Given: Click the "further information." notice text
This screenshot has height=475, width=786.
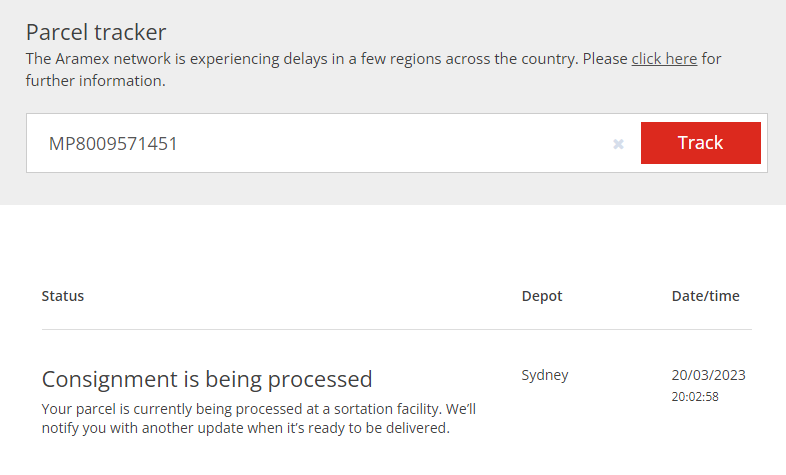Looking at the screenshot, I should (96, 81).
